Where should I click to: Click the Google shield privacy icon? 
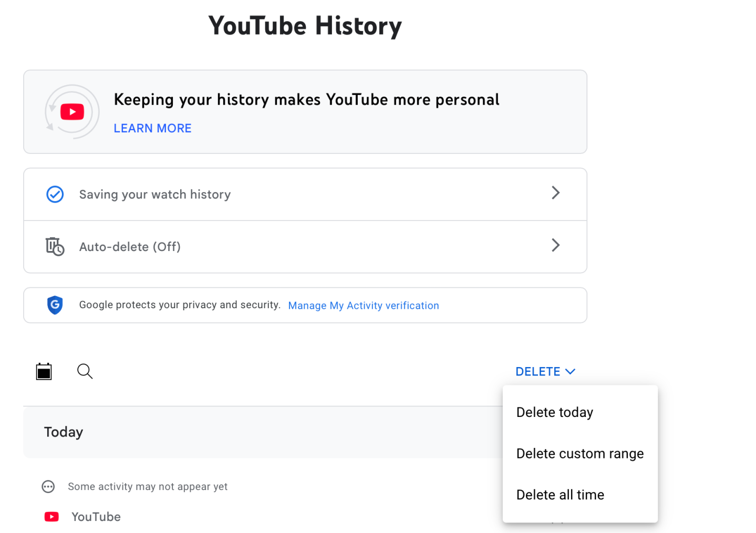pos(55,305)
